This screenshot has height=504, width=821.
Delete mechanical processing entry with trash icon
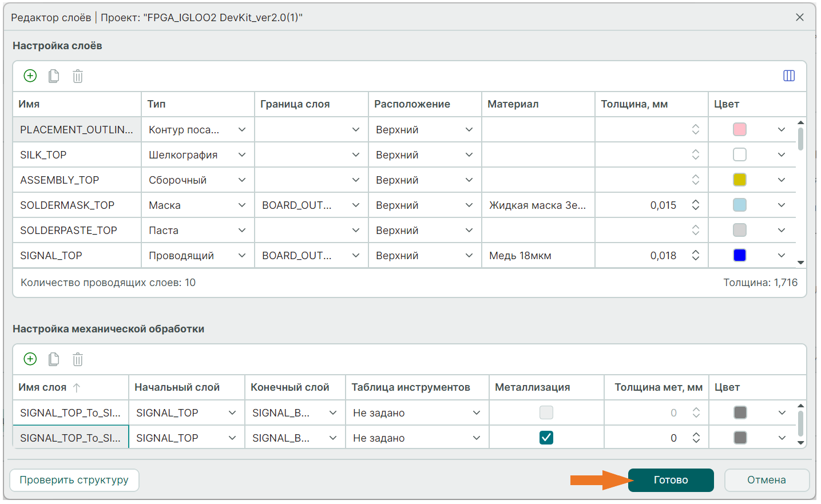coord(78,359)
